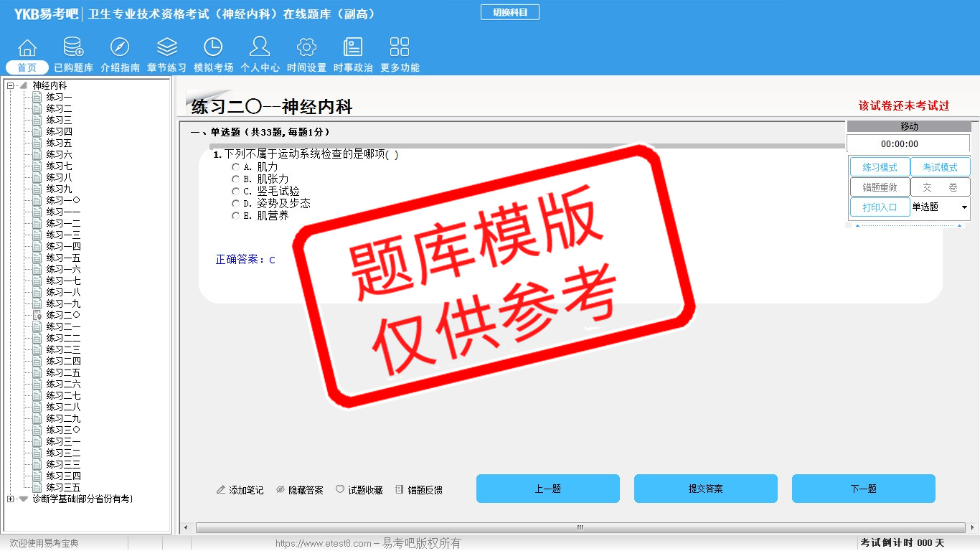The height and width of the screenshot is (551, 980).
Task: Submit answer with 提交答案 button
Action: point(706,489)
